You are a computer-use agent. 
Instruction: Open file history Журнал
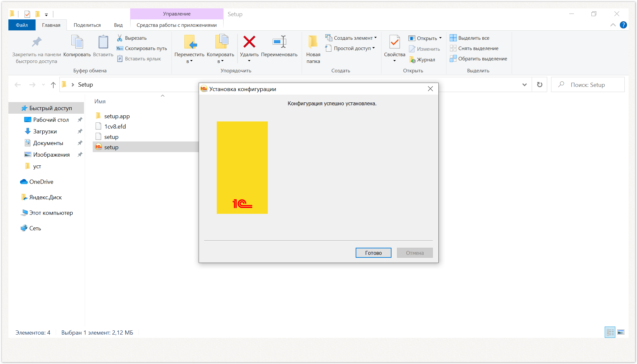point(422,60)
